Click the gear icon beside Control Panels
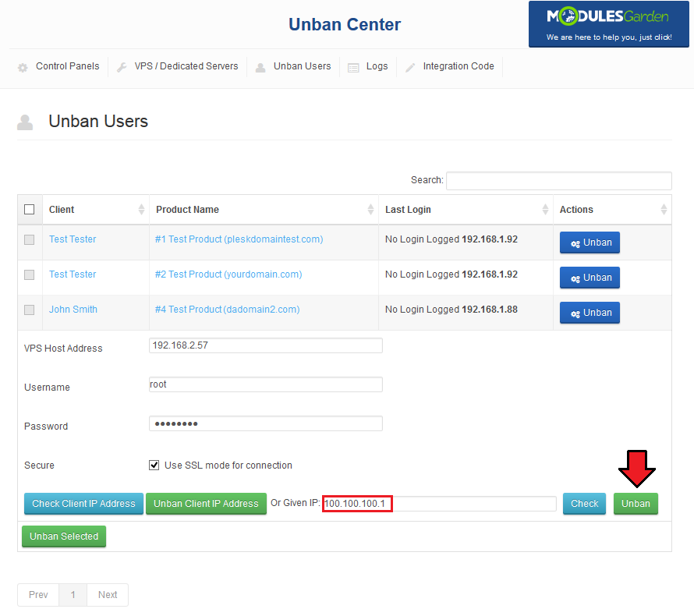Screen dimensions: 694x616 coord(23,68)
